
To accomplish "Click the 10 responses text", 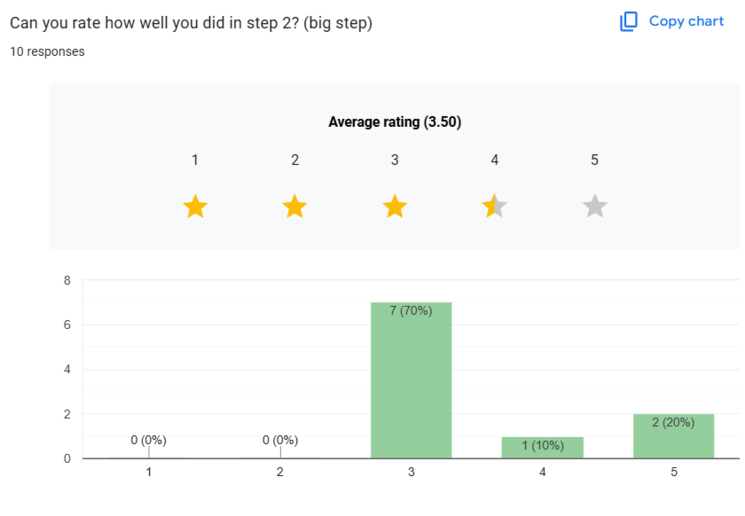I will 47,52.
